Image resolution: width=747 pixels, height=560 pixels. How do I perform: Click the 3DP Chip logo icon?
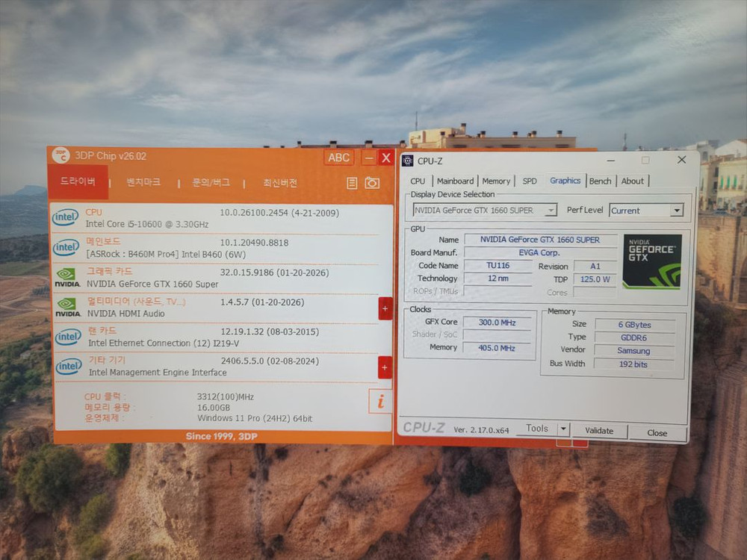[x=61, y=155]
